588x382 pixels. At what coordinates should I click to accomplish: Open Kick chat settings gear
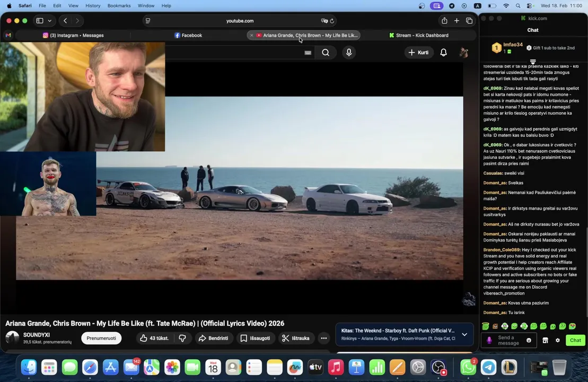pyautogui.click(x=558, y=340)
